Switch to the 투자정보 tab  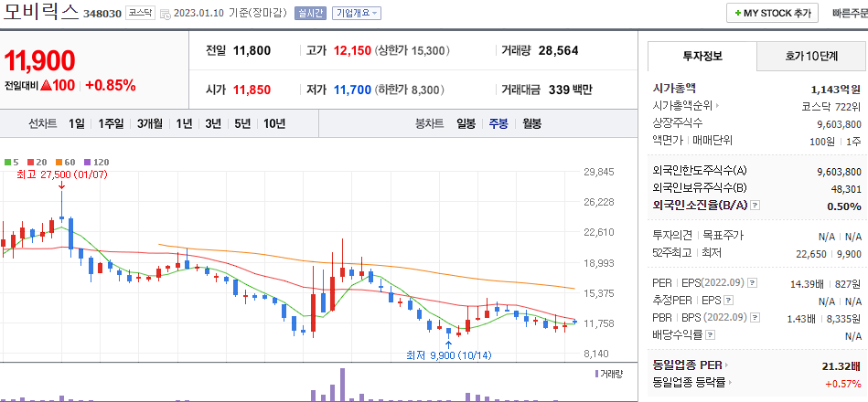702,56
